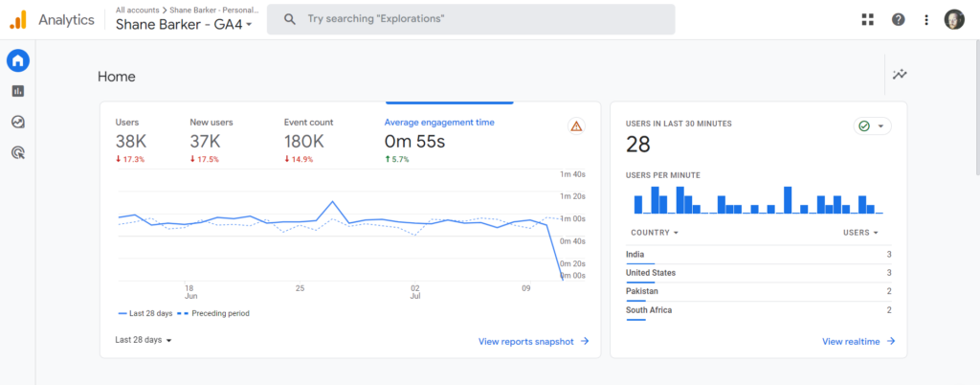Click the India country row
980x385 pixels.
758,255
